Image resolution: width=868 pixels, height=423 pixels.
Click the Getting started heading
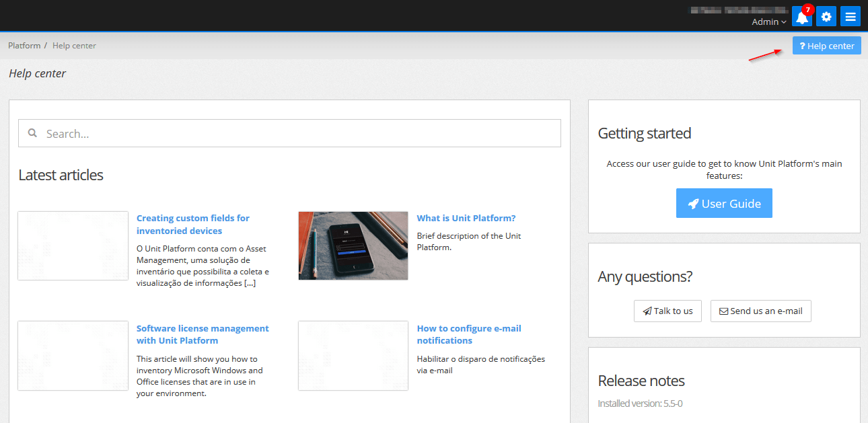(x=645, y=133)
